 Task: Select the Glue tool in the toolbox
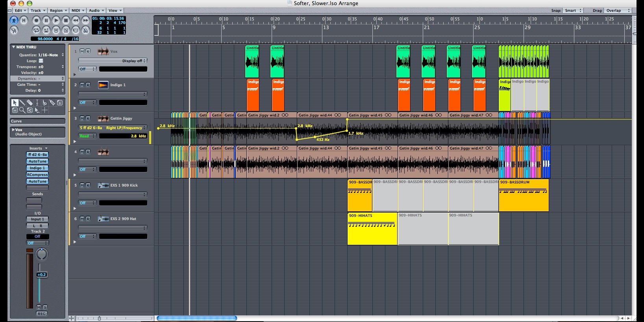[52, 103]
